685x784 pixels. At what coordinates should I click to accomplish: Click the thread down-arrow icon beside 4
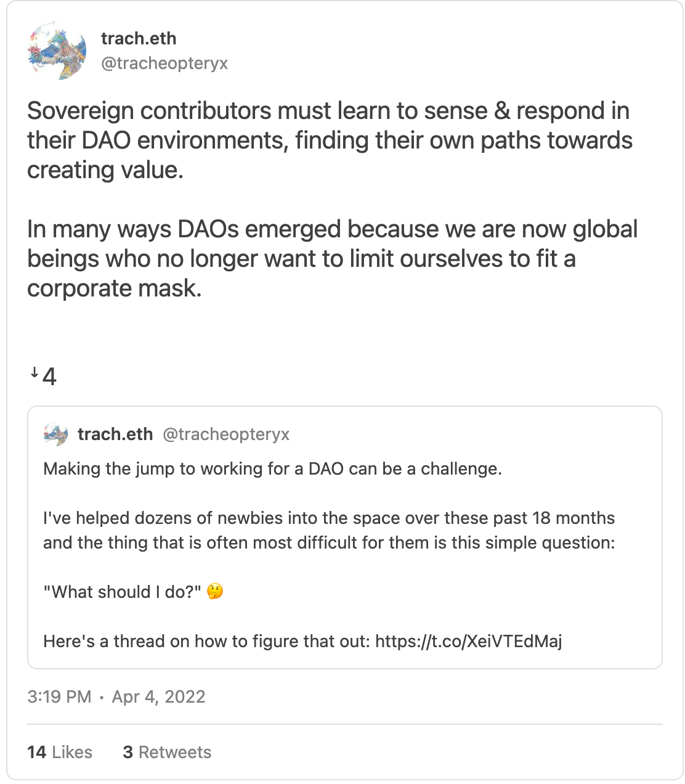(34, 373)
